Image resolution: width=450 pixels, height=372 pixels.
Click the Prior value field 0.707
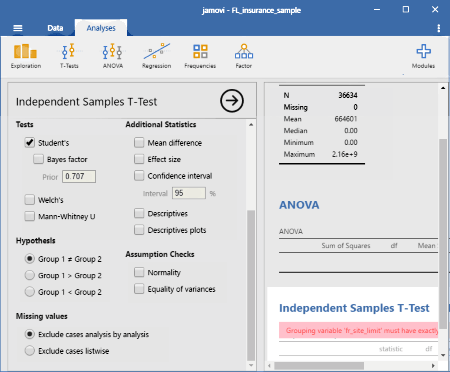[x=79, y=176]
